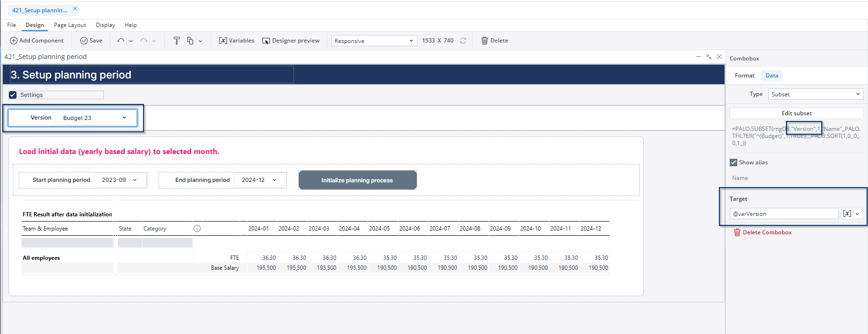Open the Page Layout menu
The height and width of the screenshot is (334, 868).
pos(70,25)
